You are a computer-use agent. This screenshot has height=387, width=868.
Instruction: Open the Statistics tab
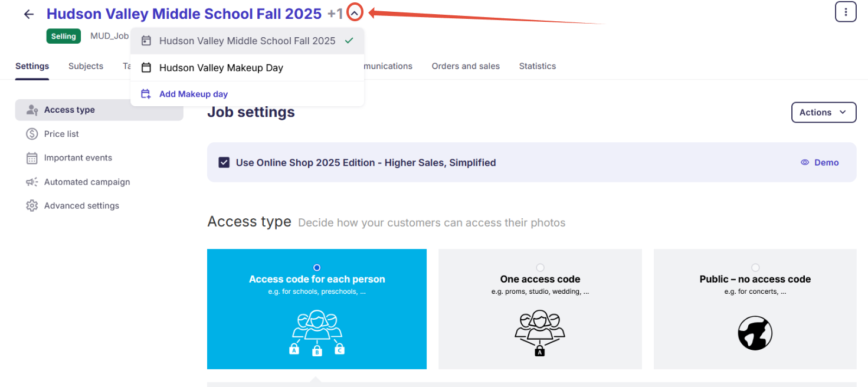(x=537, y=66)
